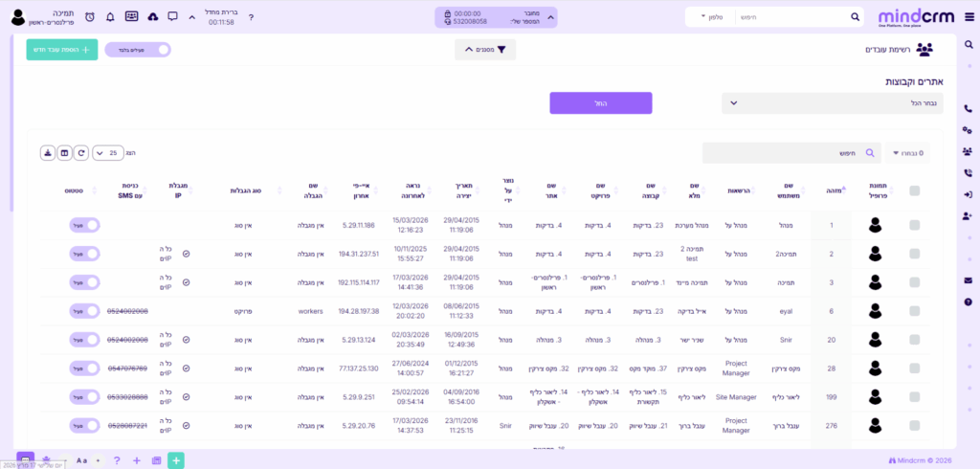The width and height of the screenshot is (980, 469).
Task: Open the chat bubble icon
Action: point(173,16)
